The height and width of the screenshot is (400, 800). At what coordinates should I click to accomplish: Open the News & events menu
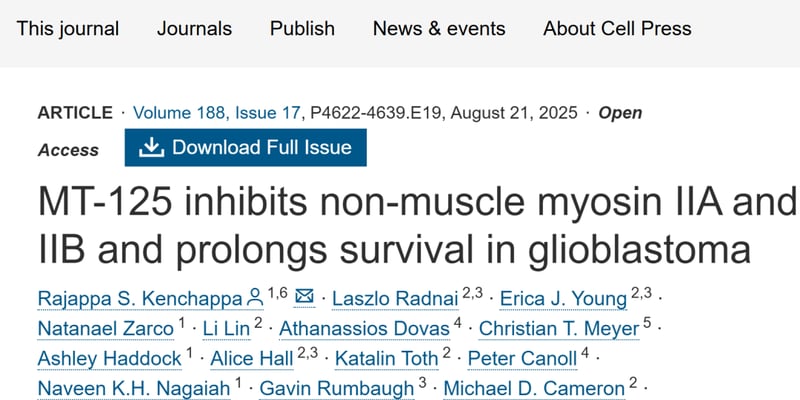(x=439, y=28)
